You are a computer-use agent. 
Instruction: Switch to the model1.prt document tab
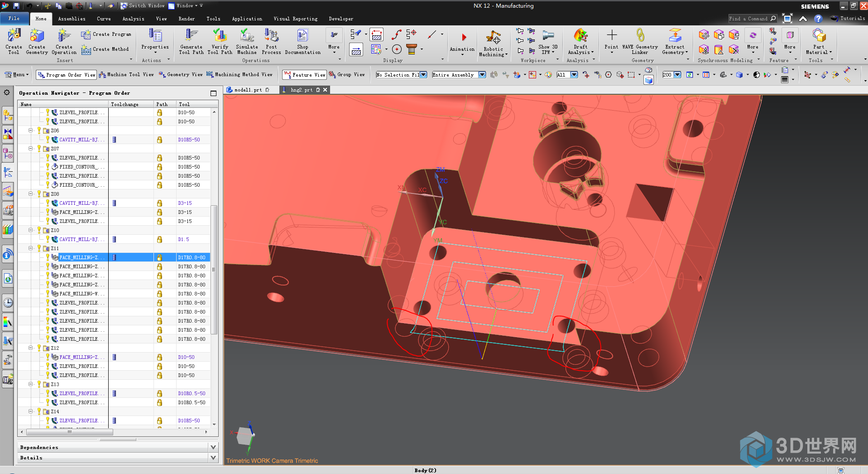coord(248,90)
